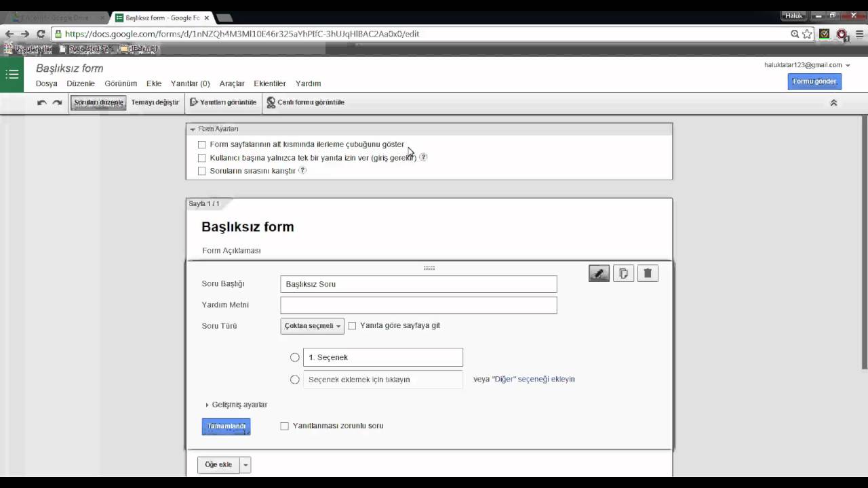Click the Soru Başlığı input field
This screenshot has height=488, width=868.
(418, 284)
